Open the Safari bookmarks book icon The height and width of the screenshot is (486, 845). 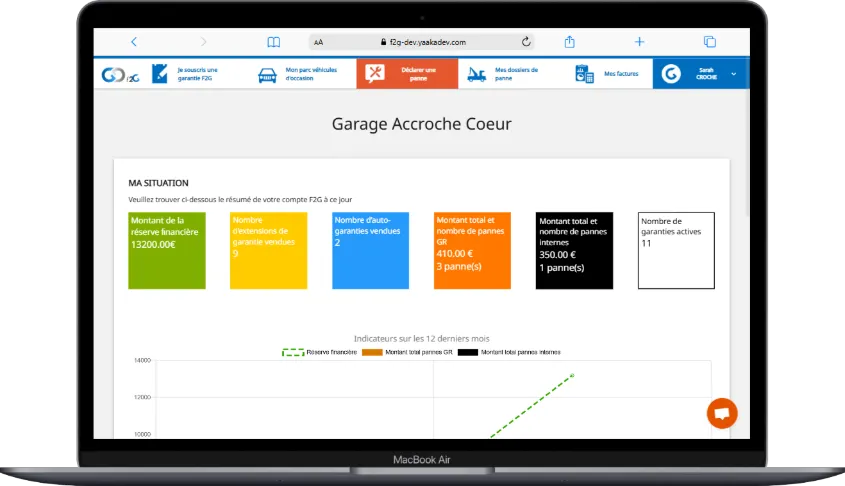tap(273, 42)
